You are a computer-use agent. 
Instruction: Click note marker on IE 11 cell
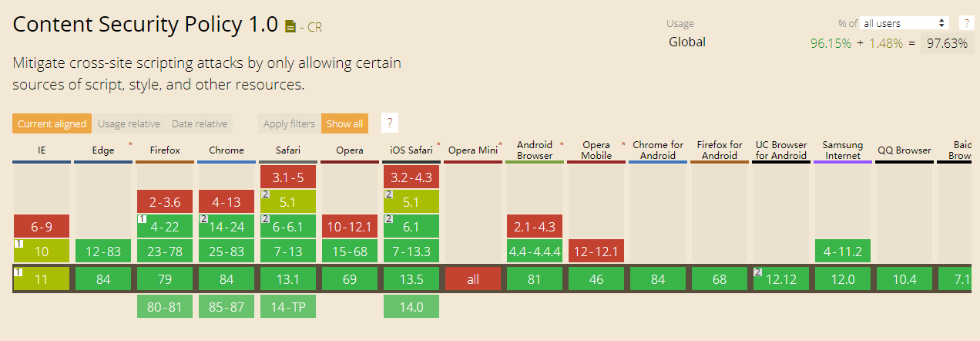tap(18, 272)
